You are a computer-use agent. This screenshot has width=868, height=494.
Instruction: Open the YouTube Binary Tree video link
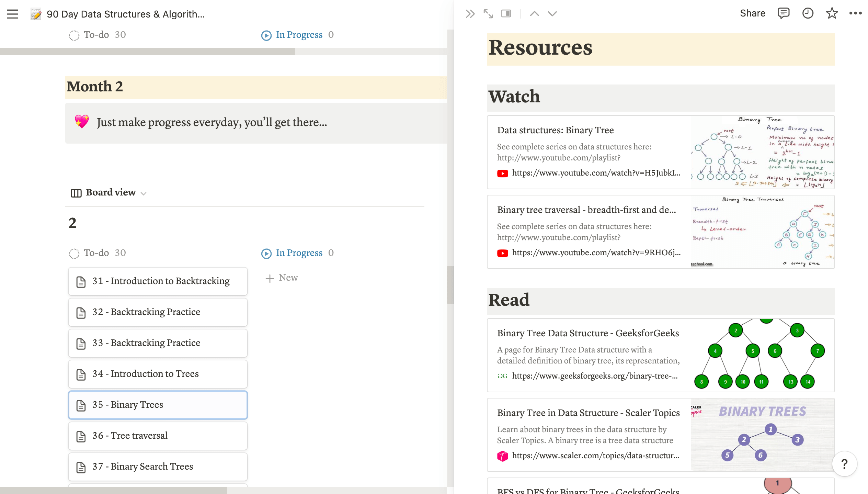click(596, 173)
